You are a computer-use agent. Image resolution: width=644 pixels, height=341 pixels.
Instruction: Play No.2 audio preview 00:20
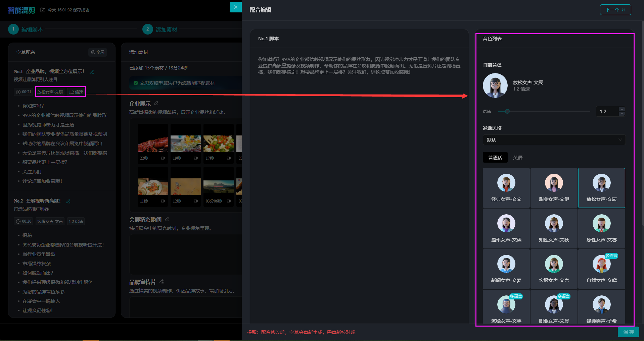[x=24, y=221]
